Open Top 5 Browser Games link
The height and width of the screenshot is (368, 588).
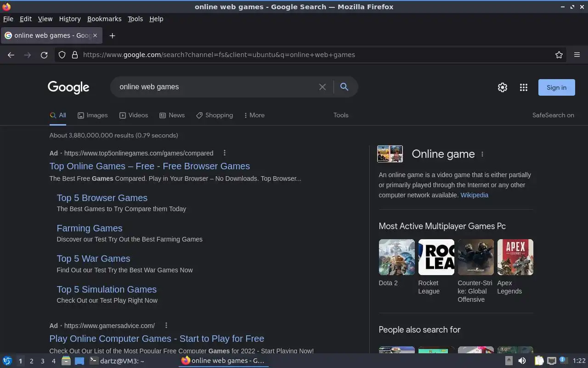pyautogui.click(x=102, y=198)
